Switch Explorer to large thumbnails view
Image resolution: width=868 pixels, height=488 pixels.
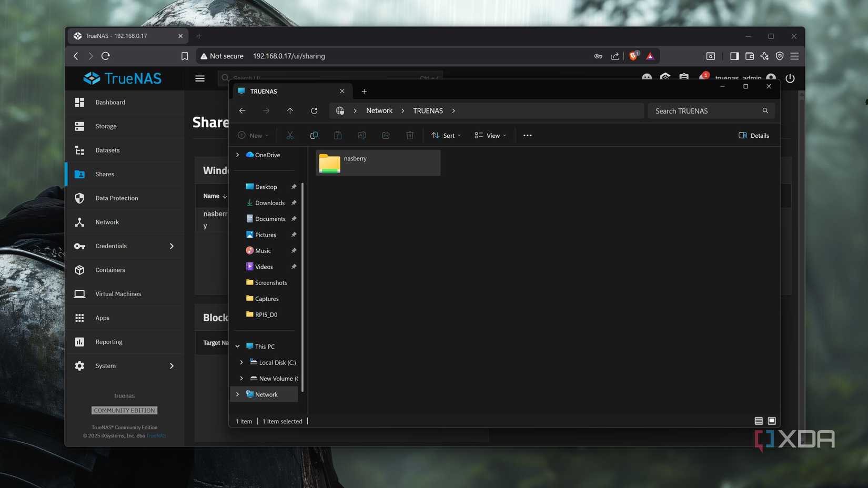pos(772,421)
